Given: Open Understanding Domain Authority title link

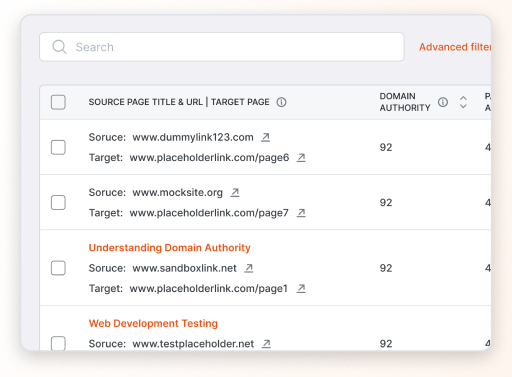Looking at the screenshot, I should point(169,248).
